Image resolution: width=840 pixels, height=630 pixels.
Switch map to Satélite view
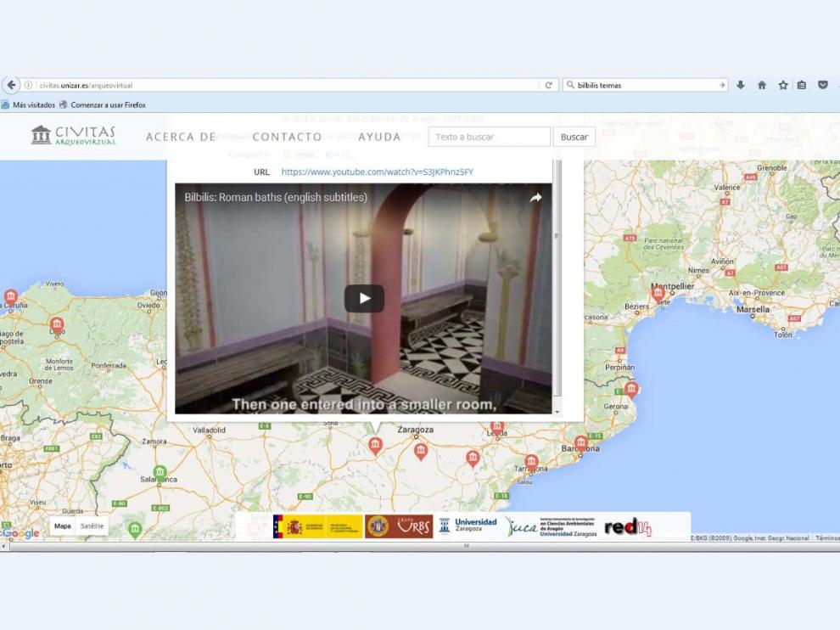point(92,526)
